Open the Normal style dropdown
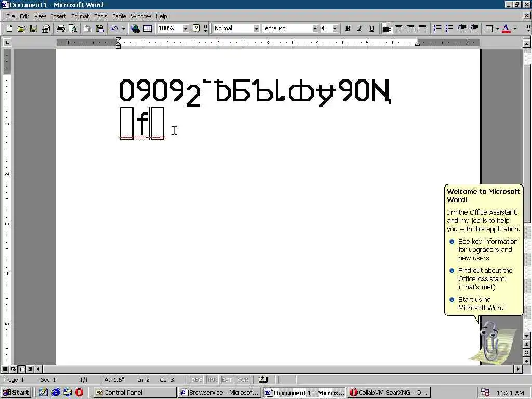 256,29
